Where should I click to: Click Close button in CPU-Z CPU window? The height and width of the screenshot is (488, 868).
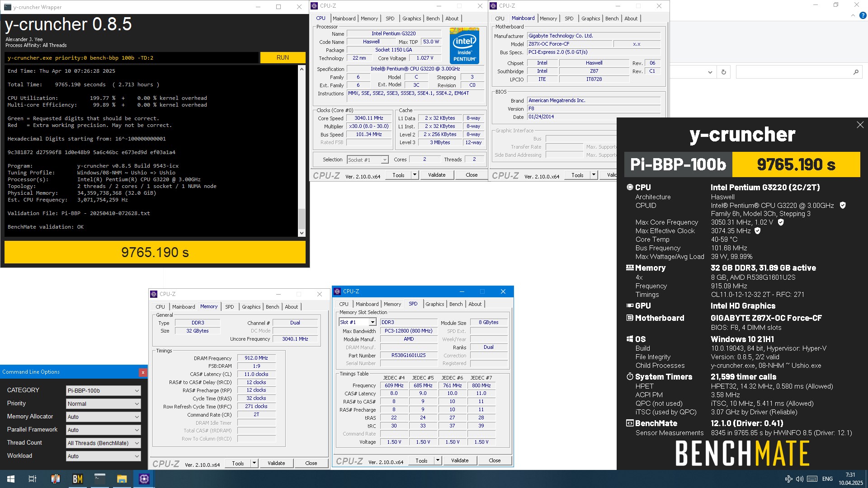click(x=472, y=175)
